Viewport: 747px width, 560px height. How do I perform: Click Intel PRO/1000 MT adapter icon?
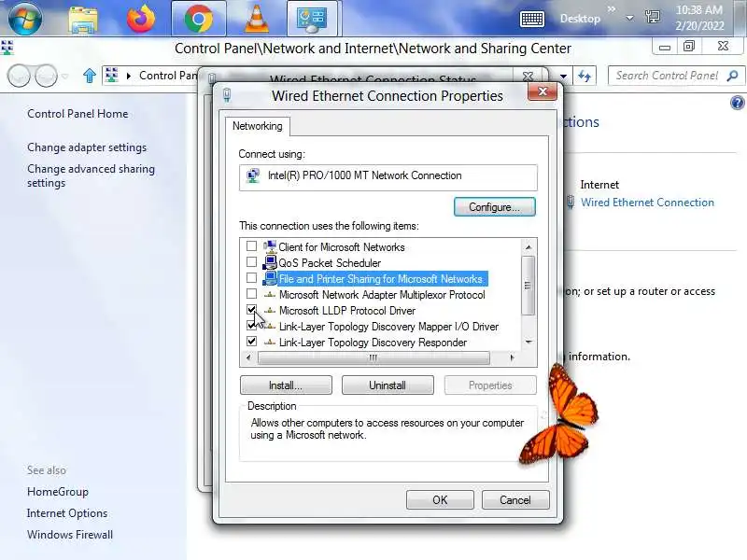point(253,175)
